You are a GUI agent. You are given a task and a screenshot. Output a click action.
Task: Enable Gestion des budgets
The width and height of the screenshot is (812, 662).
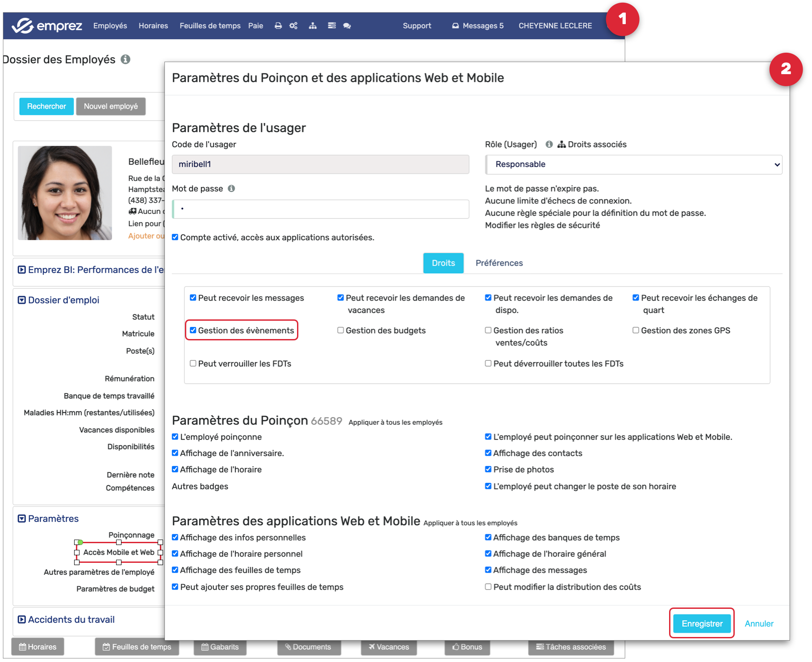340,330
